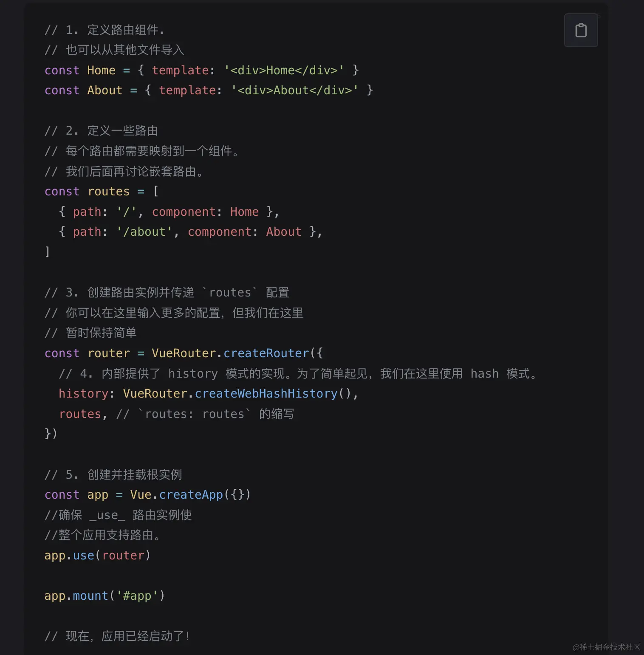Screen dimensions: 644x655
Task: Click the comment '// 暂时保持简单'
Action: pos(90,333)
